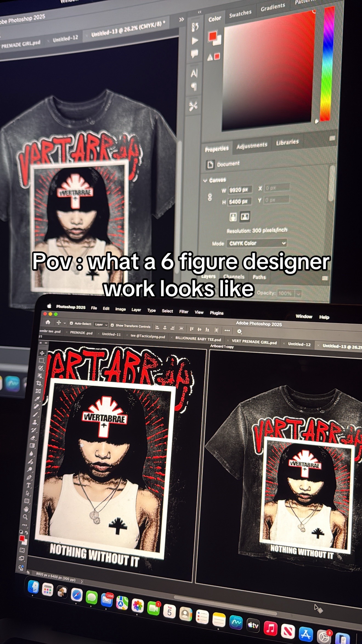Open the Layer menu

click(136, 310)
